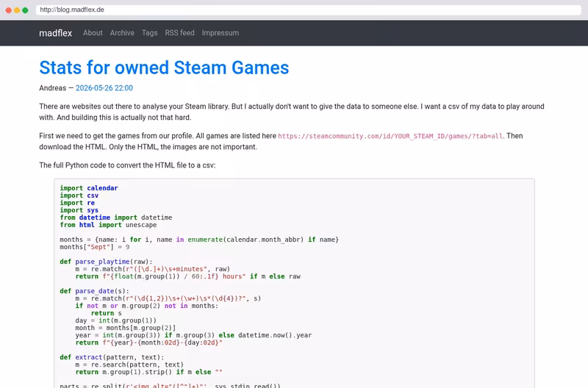Image resolution: width=588 pixels, height=388 pixels.
Task: Click the 'import csv' code line
Action: [x=79, y=195]
